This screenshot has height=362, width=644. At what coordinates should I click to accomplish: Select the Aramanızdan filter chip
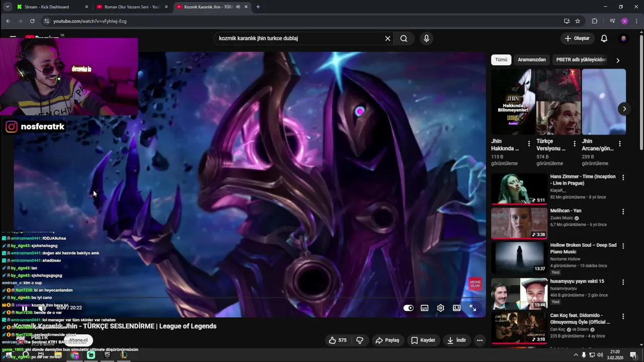[x=532, y=60]
